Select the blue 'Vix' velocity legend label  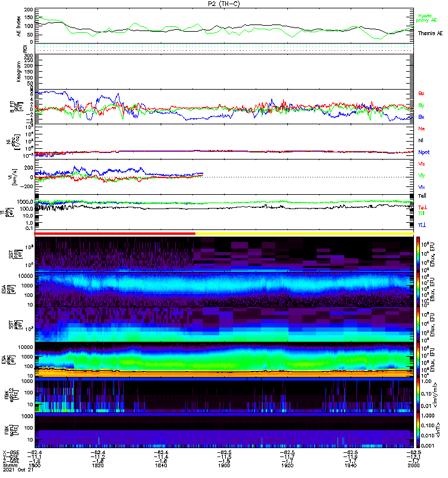coord(422,187)
